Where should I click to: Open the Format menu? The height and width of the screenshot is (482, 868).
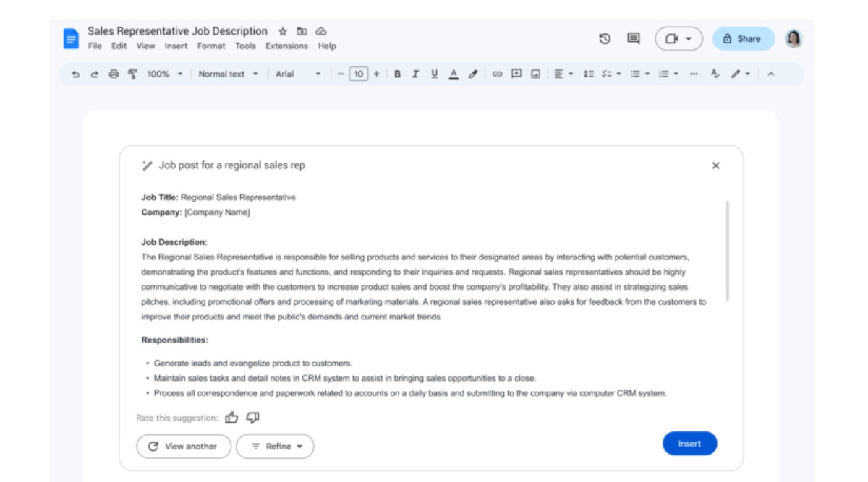[212, 46]
